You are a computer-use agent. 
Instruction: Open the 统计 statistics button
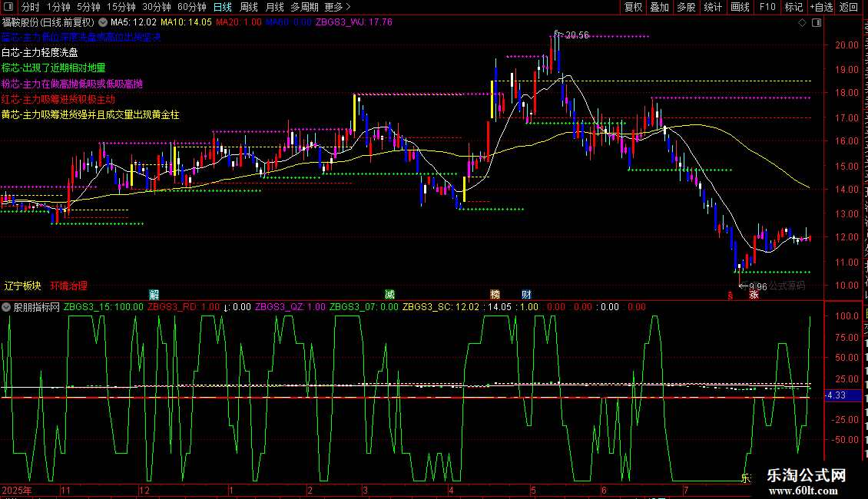coord(712,7)
